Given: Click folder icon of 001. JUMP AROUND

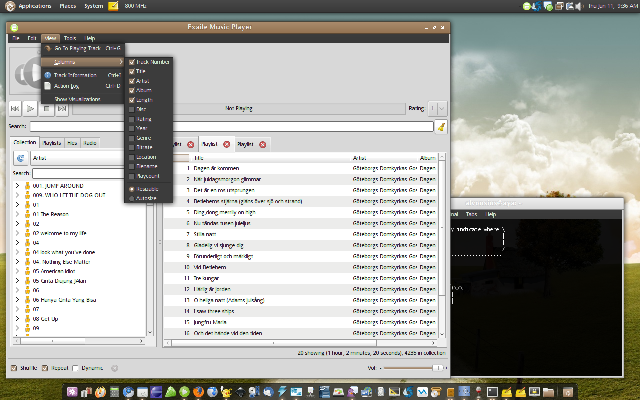Looking at the screenshot, I should [27, 186].
